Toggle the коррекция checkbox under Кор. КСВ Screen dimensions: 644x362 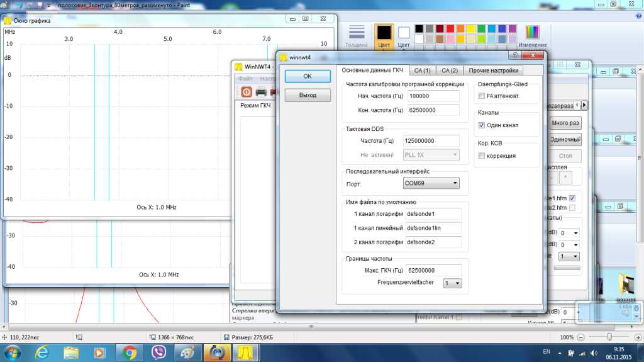click(482, 156)
